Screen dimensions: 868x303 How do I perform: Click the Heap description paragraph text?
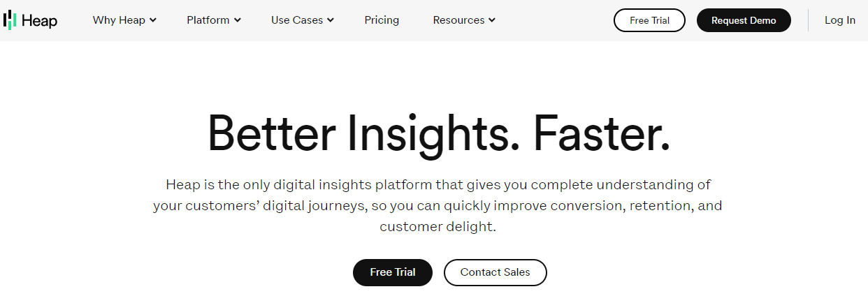click(x=437, y=206)
